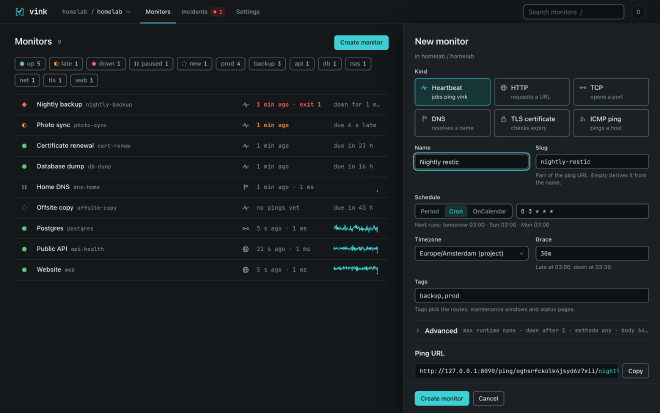This screenshot has height=413, width=660.
Task: Filter monitors by the 'db 1' tag
Action: click(330, 64)
